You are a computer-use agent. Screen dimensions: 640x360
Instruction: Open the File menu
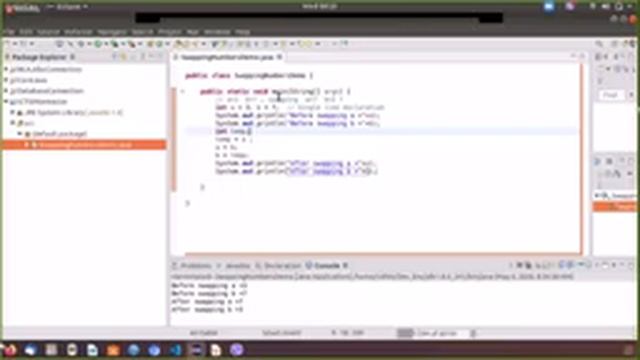10,32
